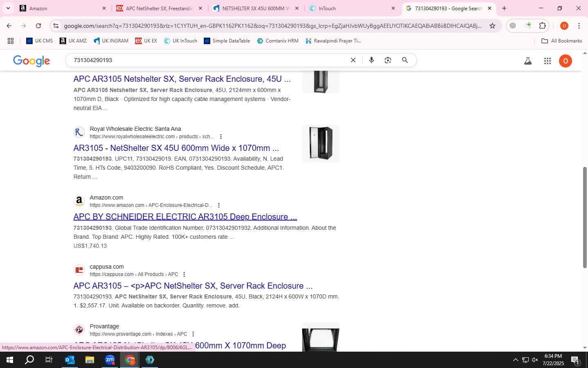Click the Chrome translate globe icon in toolbar

point(513,26)
